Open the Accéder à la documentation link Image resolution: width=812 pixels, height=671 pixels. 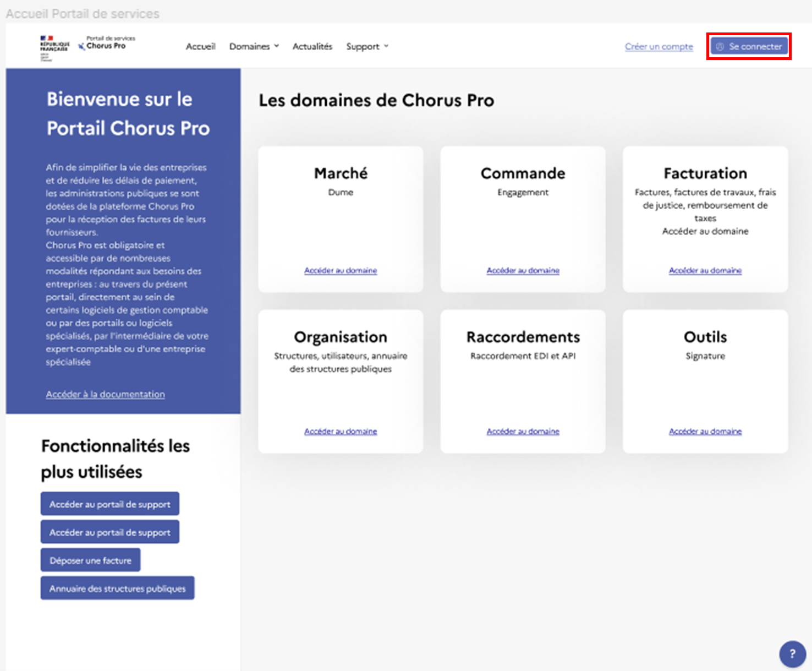pos(106,394)
